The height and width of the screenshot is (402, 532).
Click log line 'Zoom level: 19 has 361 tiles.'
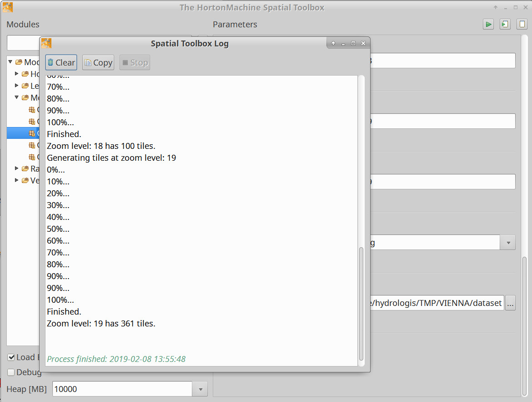pos(101,324)
